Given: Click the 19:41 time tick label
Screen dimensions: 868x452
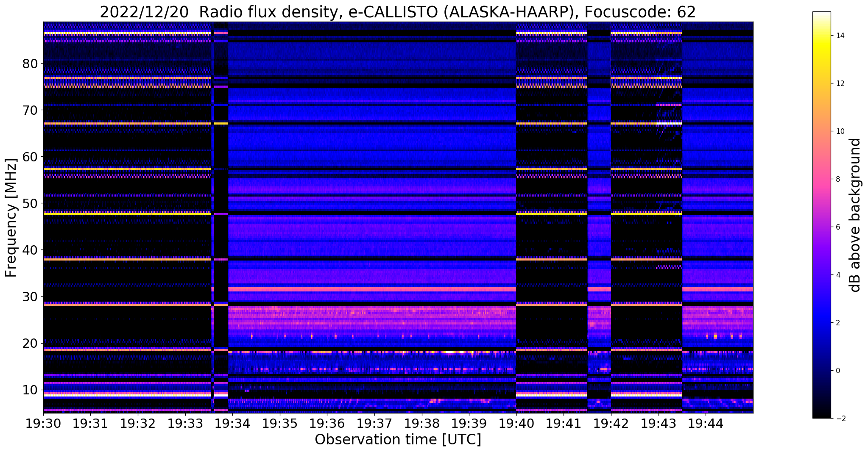Looking at the screenshot, I should pyautogui.click(x=564, y=423).
